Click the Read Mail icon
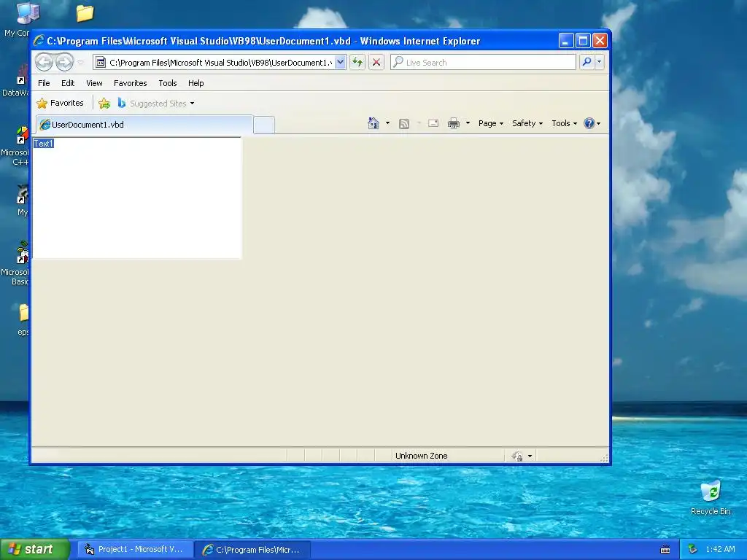The width and height of the screenshot is (747, 560). point(433,123)
